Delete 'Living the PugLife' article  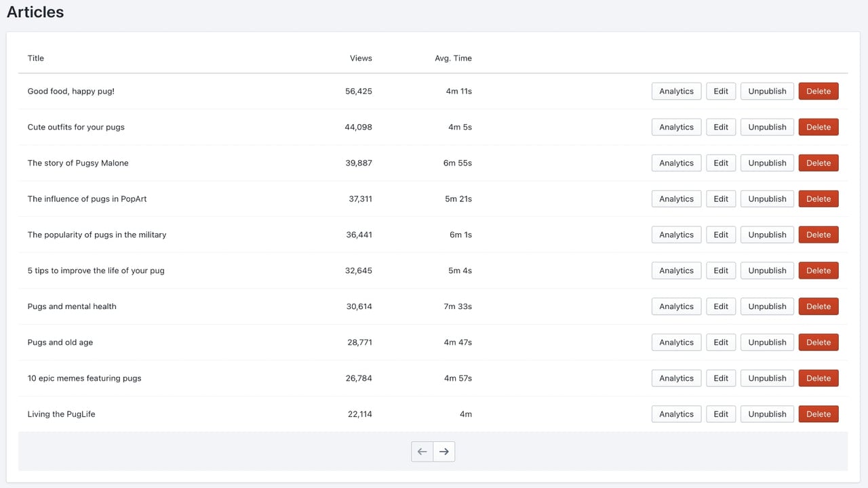[818, 415]
